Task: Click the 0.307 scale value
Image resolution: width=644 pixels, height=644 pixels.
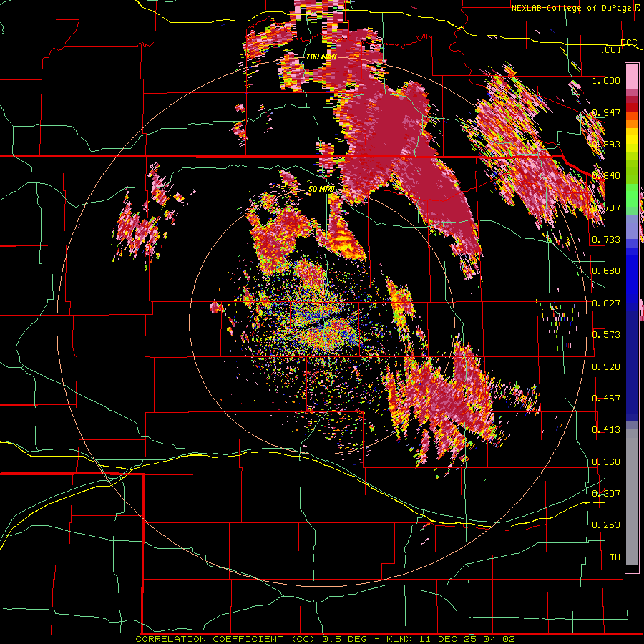Action: (x=606, y=494)
